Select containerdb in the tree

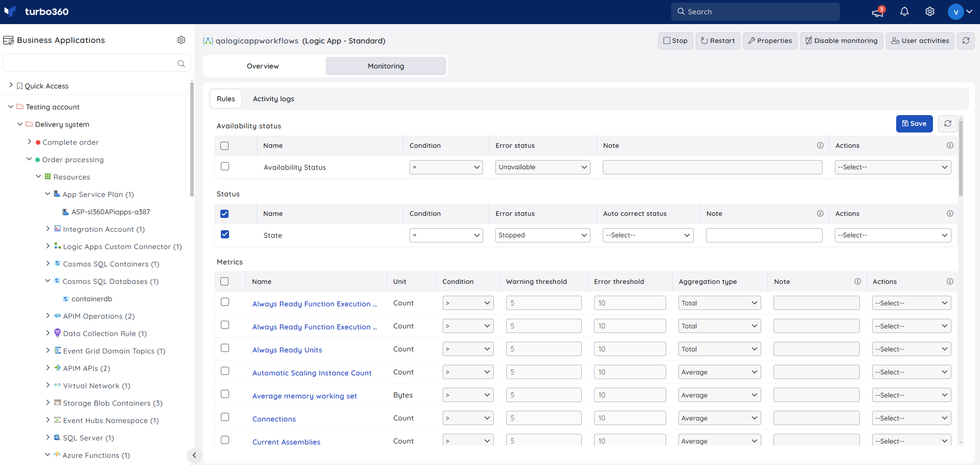coord(92,299)
